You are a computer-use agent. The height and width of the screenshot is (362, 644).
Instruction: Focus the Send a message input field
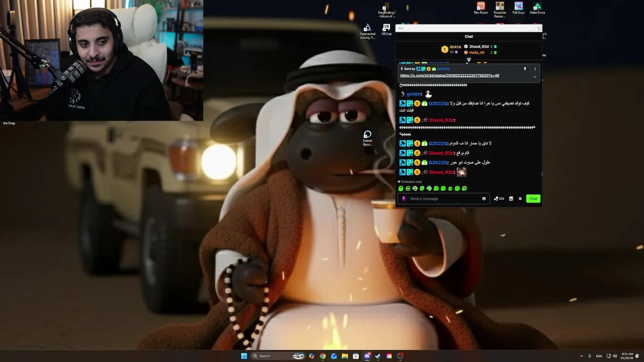coord(444,199)
